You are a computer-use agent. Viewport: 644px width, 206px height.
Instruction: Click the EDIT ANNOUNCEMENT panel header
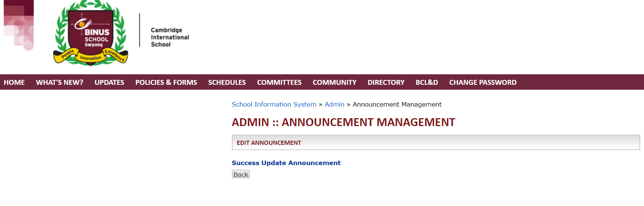tap(269, 143)
